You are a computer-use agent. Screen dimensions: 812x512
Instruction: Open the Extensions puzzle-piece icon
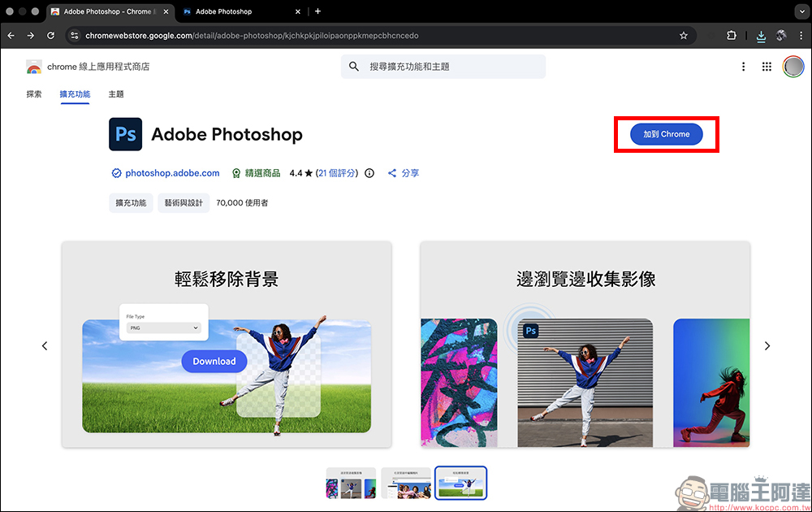pyautogui.click(x=732, y=36)
